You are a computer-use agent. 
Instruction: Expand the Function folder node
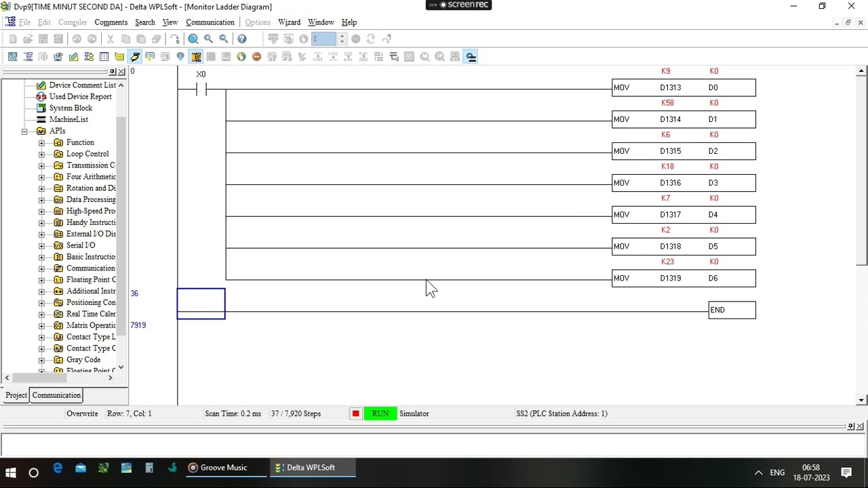[x=41, y=143]
